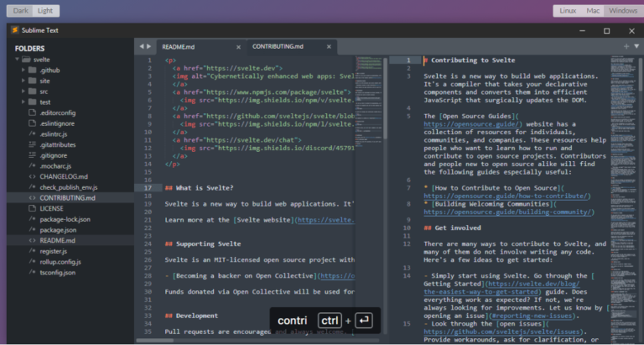
Task: Click the Sublime Text logo icon
Action: 15,29
